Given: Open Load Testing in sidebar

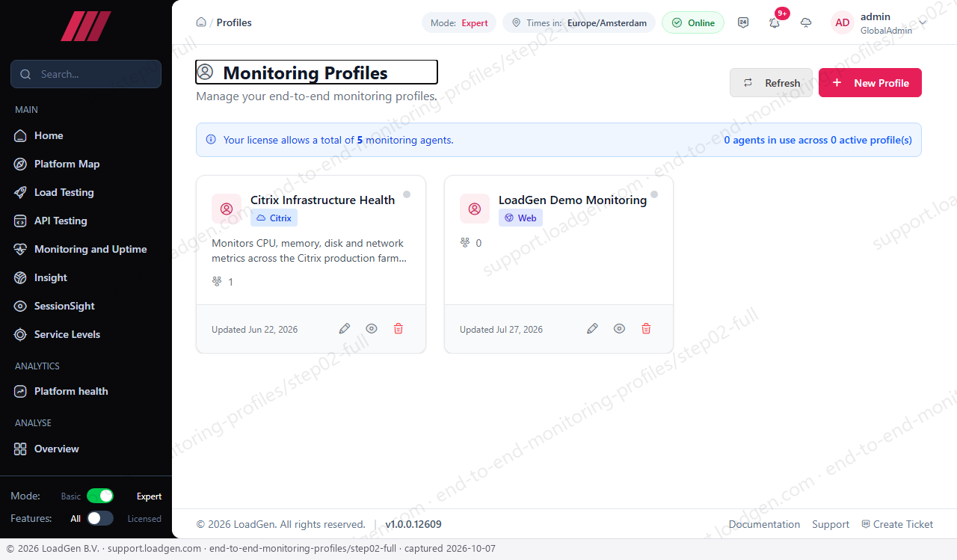Looking at the screenshot, I should [x=86, y=192].
